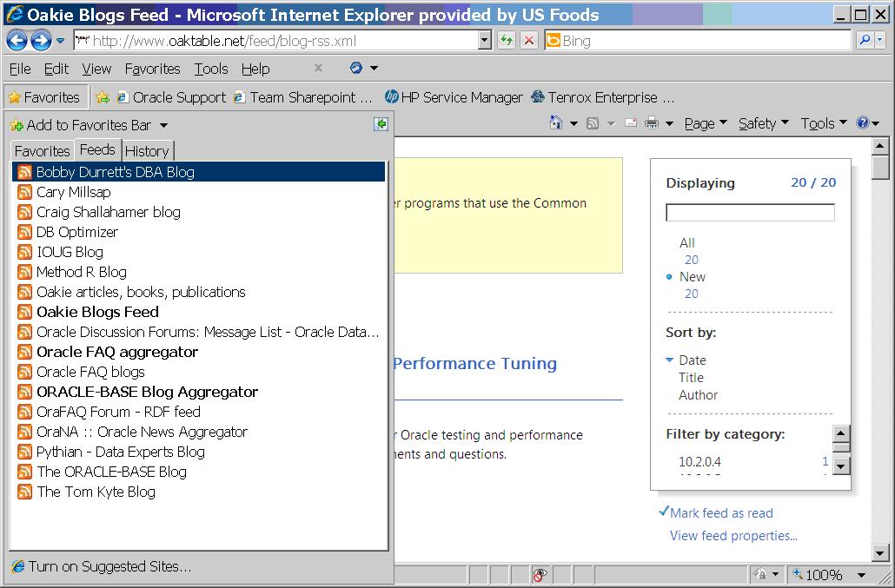Screen dimensions: 895x588
Task: Open the Tenrox Enterprise favorite
Action: pos(603,97)
